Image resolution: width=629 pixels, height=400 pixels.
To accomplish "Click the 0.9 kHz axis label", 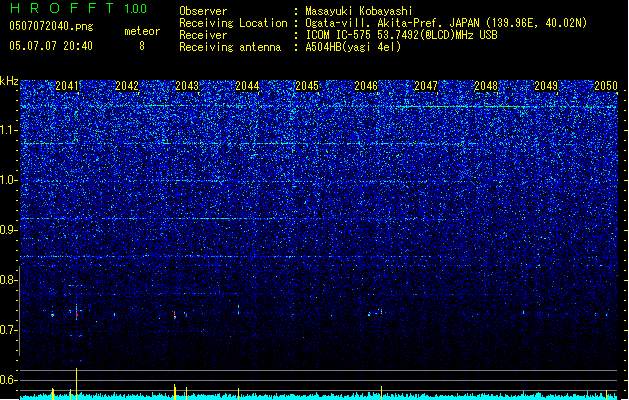I will [x=9, y=230].
